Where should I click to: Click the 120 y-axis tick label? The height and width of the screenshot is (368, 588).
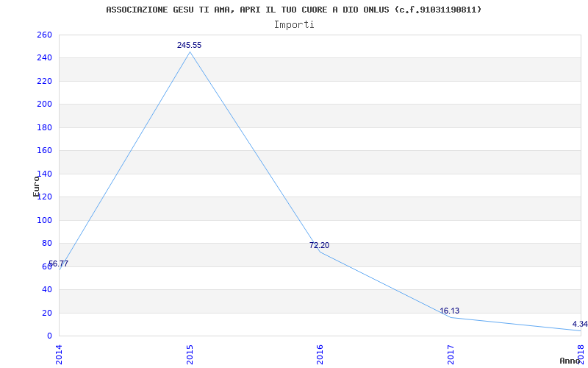pos(44,197)
